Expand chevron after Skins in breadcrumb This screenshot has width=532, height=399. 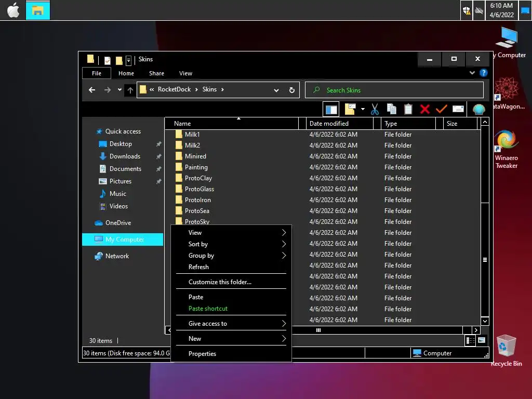[x=222, y=89]
